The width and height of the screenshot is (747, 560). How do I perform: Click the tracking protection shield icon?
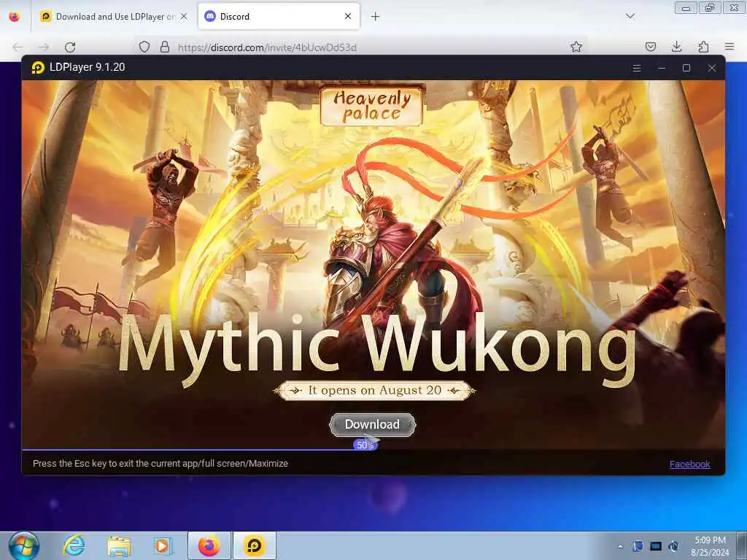[144, 47]
